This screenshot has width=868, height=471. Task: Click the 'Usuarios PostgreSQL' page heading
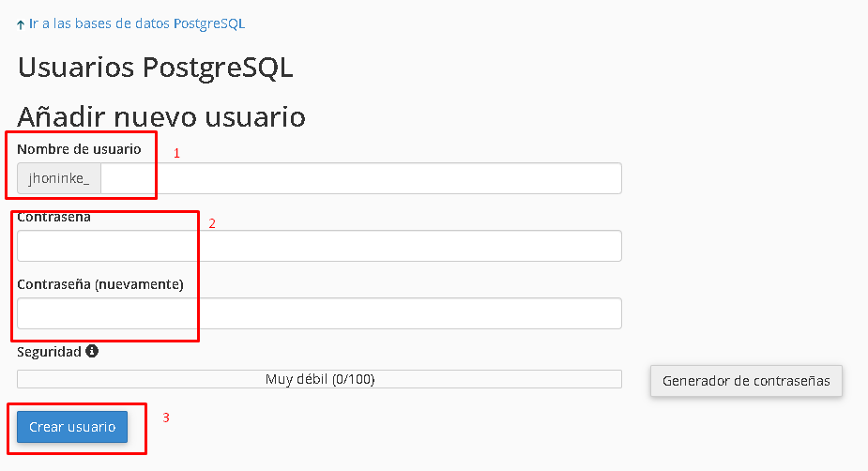(x=155, y=68)
